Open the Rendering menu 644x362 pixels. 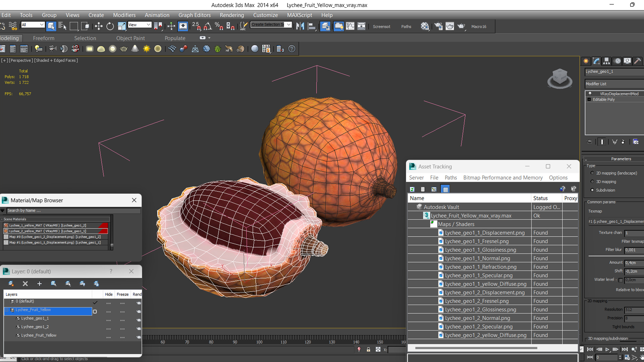[232, 15]
